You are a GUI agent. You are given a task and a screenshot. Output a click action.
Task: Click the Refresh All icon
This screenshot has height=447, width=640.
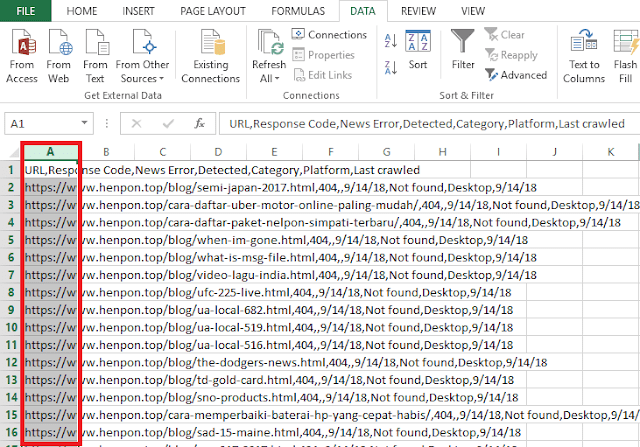[x=269, y=44]
